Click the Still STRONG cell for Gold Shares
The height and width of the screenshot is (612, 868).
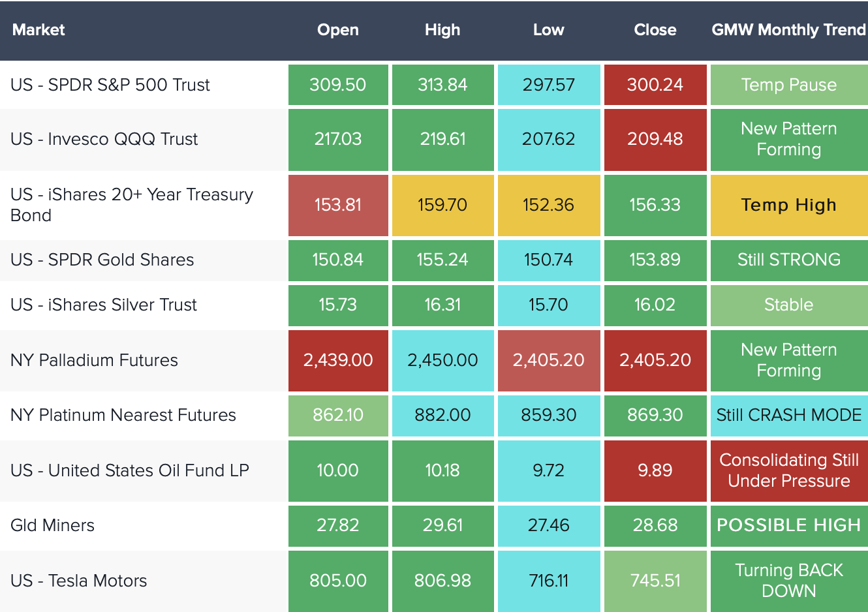[x=788, y=260]
